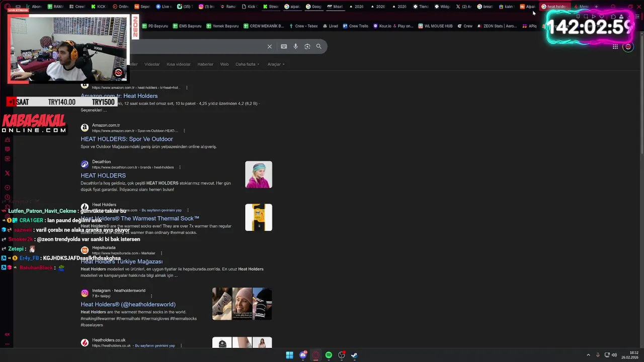Open Crew - Tebex bookmark
The image size is (644, 362).
[303, 26]
